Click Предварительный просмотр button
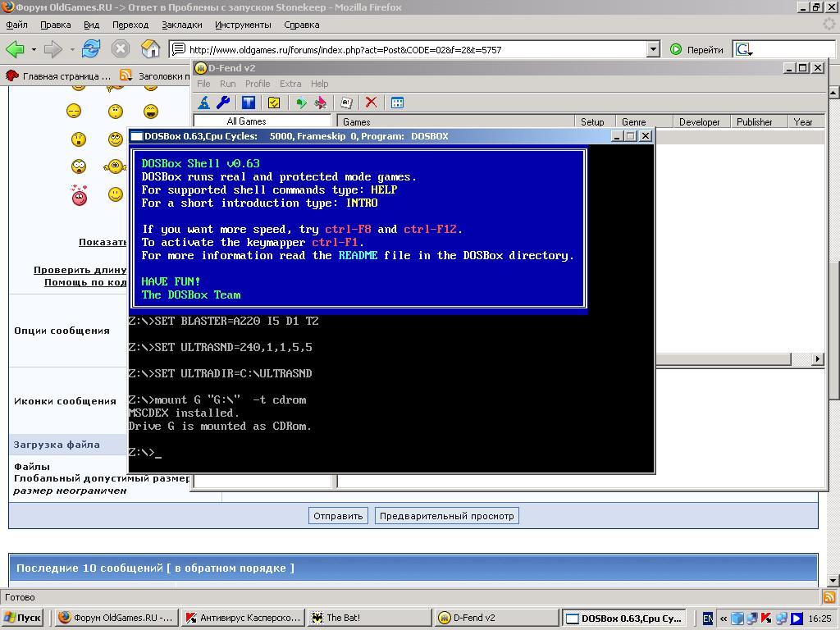The width and height of the screenshot is (840, 630). coord(447,516)
